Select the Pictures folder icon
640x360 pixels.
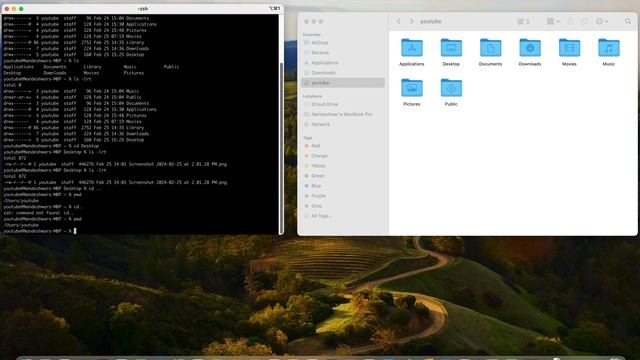pos(411,88)
